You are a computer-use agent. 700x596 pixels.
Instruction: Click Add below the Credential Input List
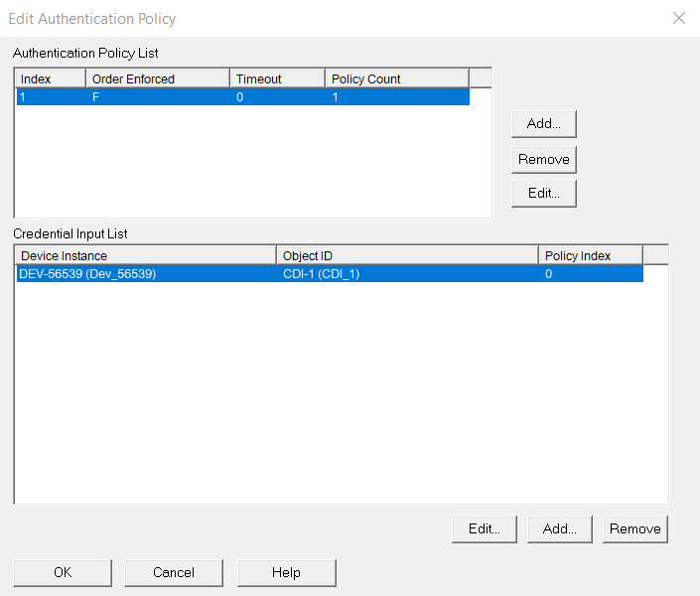point(559,529)
